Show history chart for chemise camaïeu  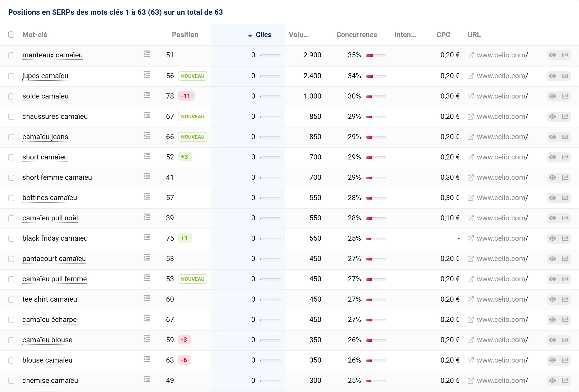coord(565,381)
